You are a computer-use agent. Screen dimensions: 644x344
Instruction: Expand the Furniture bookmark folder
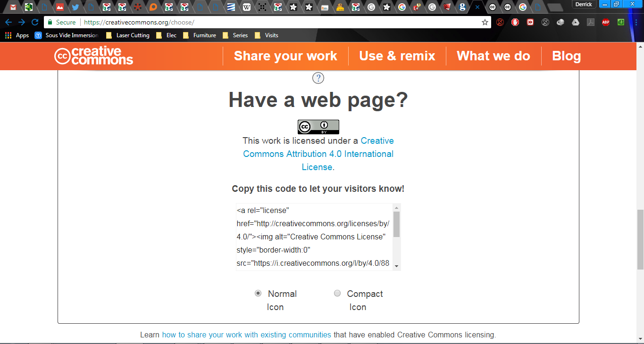(x=200, y=35)
